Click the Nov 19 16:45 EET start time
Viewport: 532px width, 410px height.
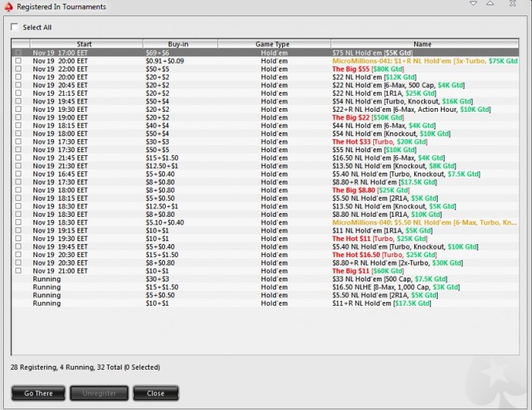[x=60, y=174]
